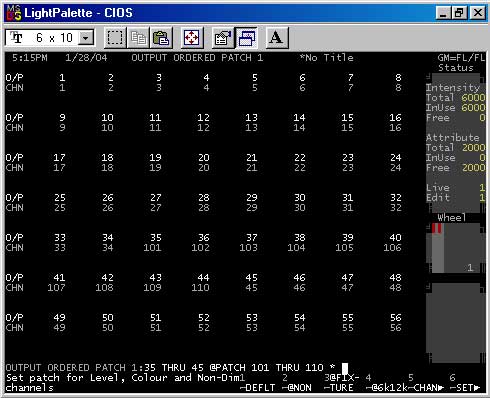
Task: Open the font size dropdown arrow
Action: pyautogui.click(x=86, y=38)
